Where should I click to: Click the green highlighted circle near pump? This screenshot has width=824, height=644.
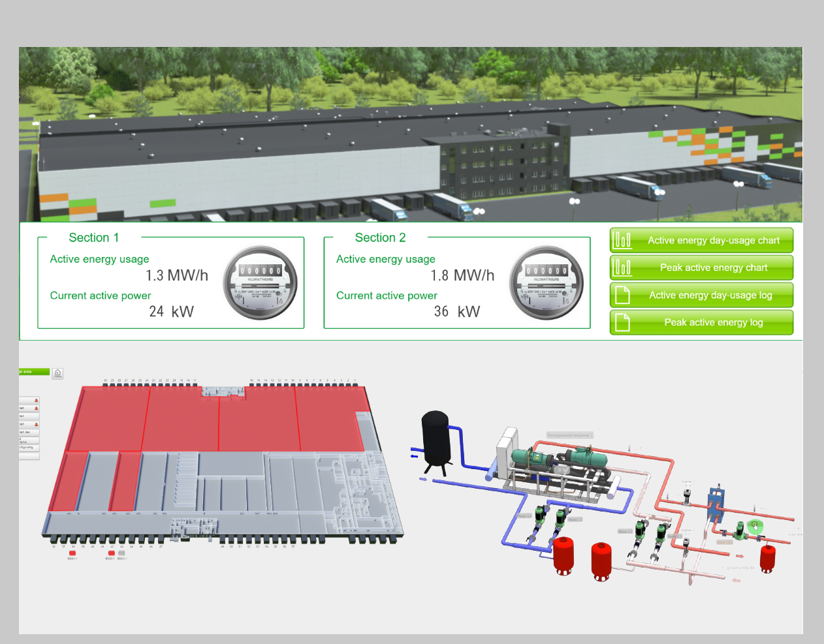(755, 525)
